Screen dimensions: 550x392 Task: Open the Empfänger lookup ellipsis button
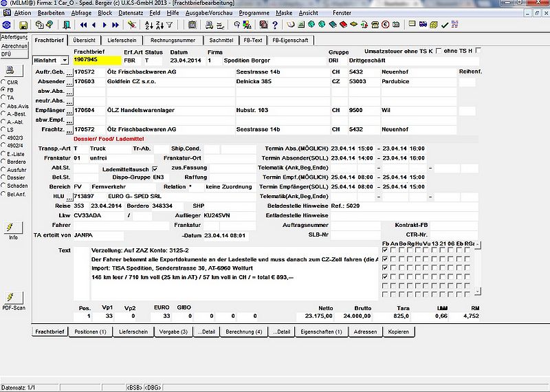click(x=69, y=111)
